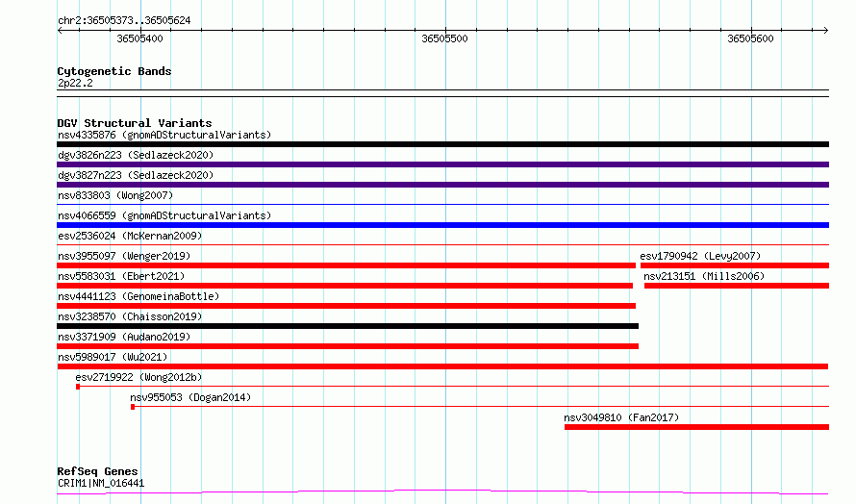This screenshot has height=504, width=856.
Task: Open nsv3955097 (Wenger2019) variant
Action: tap(124, 256)
